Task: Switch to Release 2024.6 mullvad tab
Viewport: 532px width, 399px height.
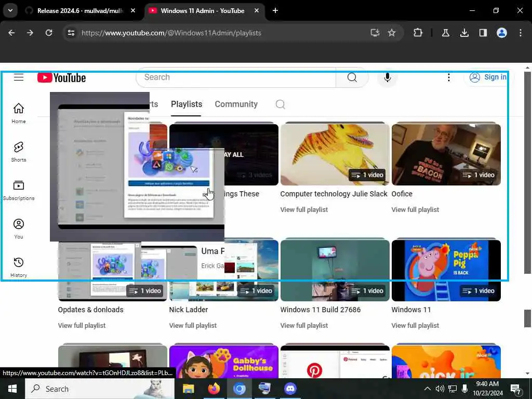Action: click(x=80, y=11)
